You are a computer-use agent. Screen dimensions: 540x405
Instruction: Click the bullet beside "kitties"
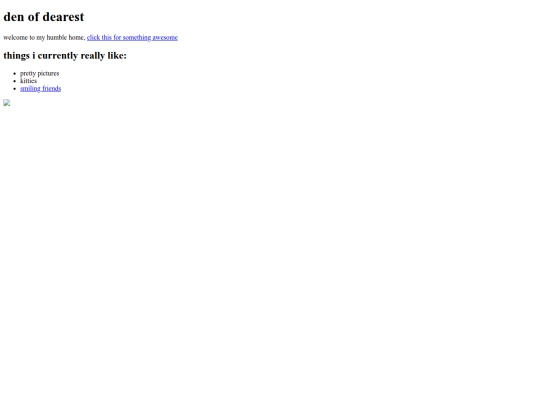14,81
